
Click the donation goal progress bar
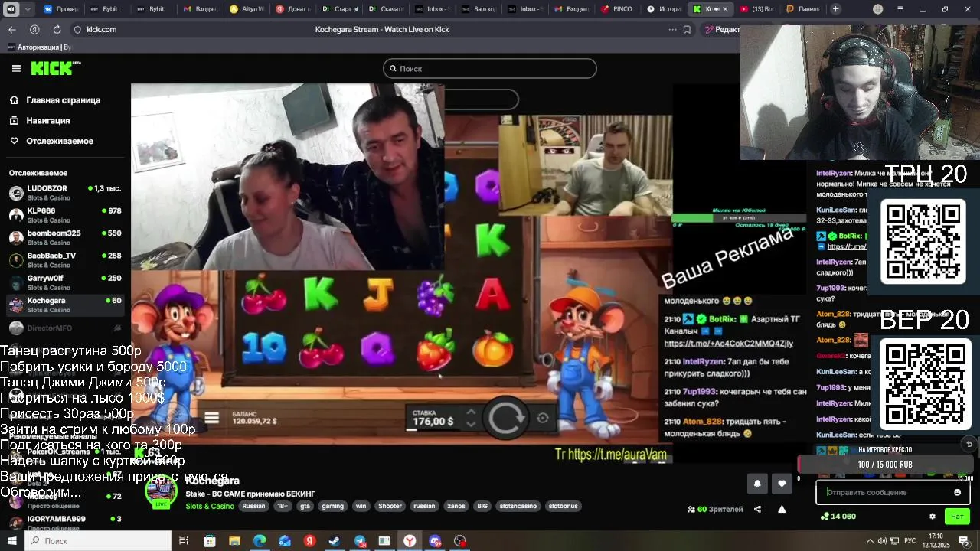(884, 465)
